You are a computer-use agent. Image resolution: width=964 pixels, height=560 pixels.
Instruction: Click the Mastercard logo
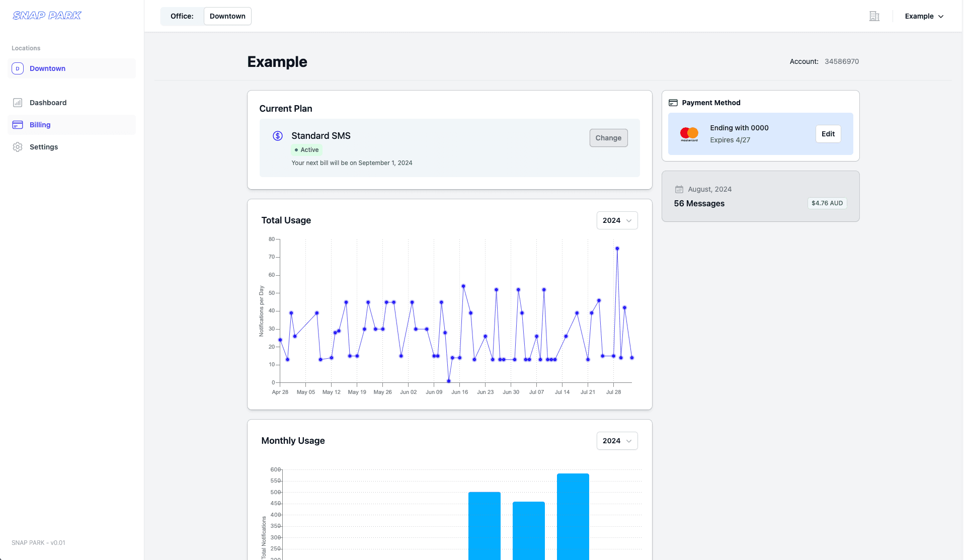point(689,134)
